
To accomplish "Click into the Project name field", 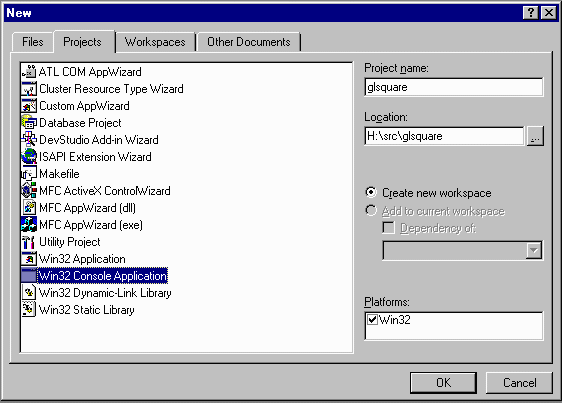I will coord(454,87).
